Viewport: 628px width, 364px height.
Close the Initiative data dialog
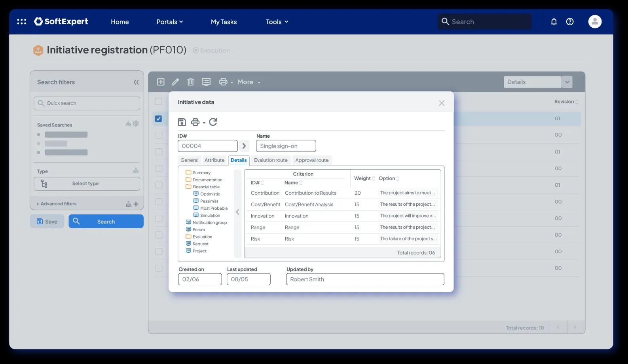click(442, 103)
